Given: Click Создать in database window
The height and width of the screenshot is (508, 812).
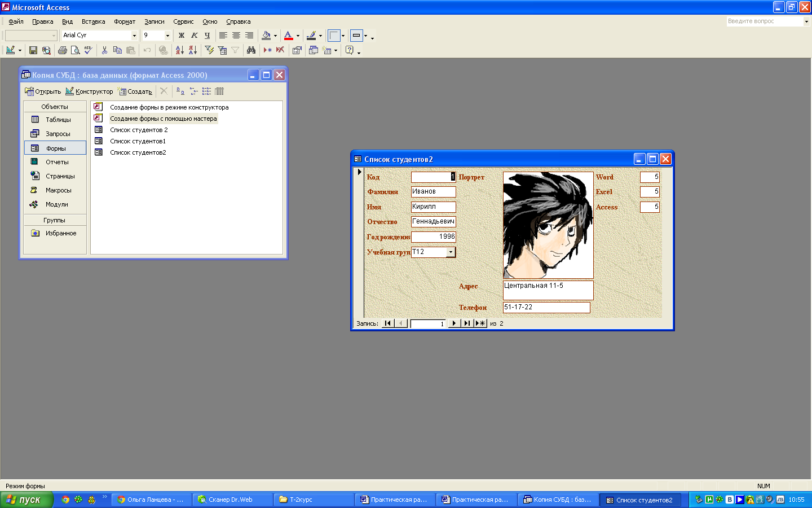Looking at the screenshot, I should [135, 91].
